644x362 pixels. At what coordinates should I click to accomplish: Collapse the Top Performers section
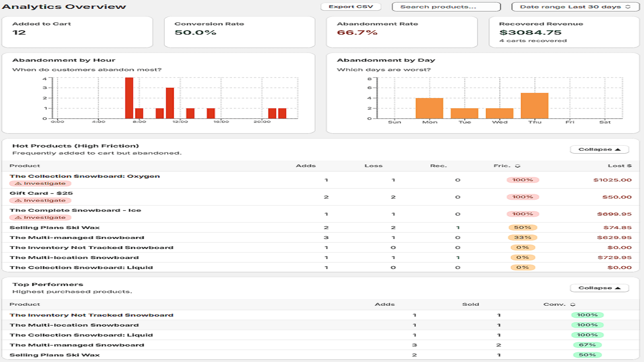click(599, 288)
